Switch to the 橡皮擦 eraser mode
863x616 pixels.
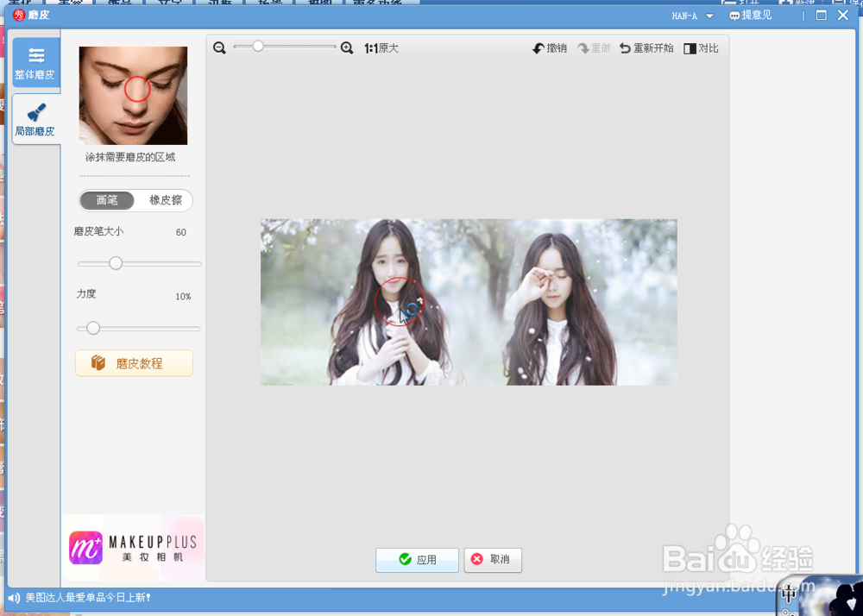click(x=165, y=200)
